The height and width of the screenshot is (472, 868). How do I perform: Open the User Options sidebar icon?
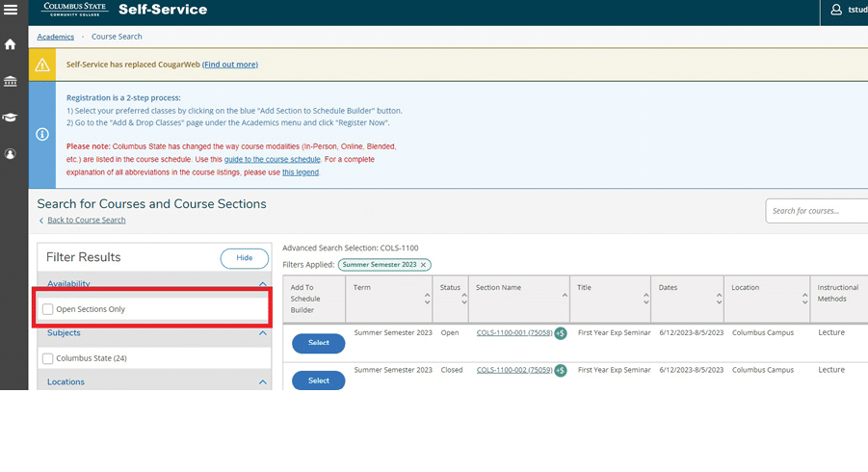11,154
